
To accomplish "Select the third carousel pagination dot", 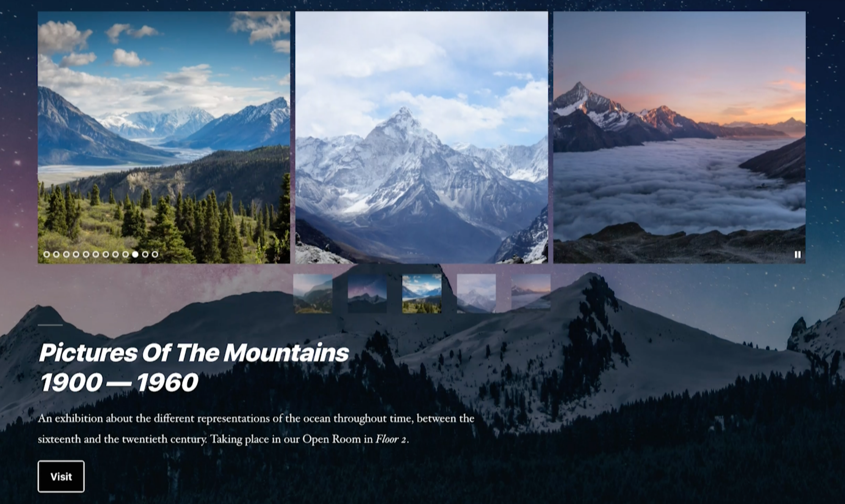I will (x=66, y=254).
